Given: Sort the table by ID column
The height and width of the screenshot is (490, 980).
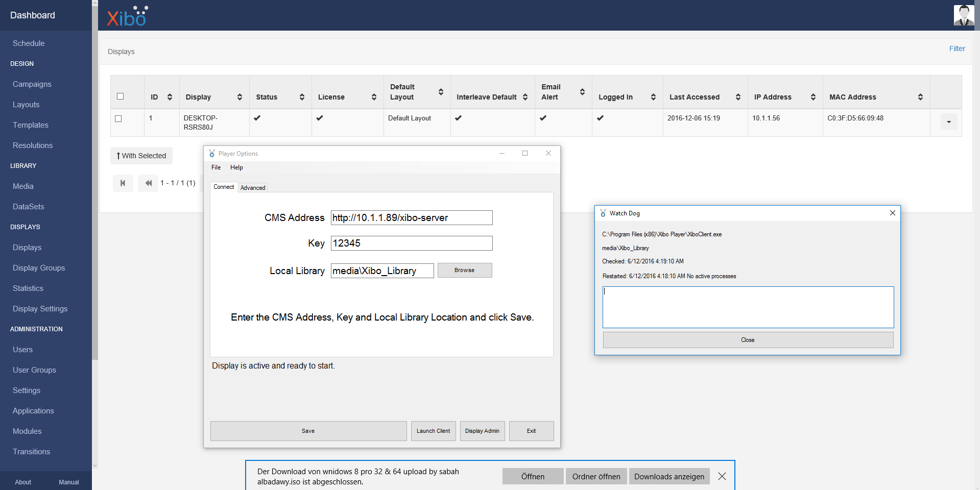Looking at the screenshot, I should (170, 97).
